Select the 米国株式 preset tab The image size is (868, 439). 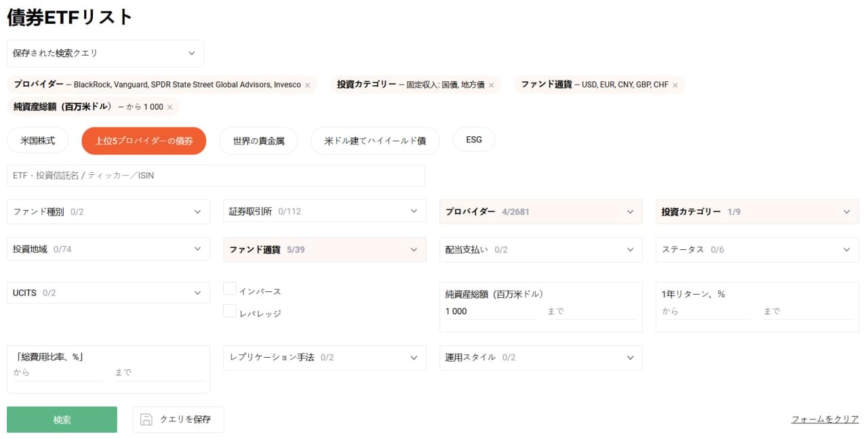point(37,141)
